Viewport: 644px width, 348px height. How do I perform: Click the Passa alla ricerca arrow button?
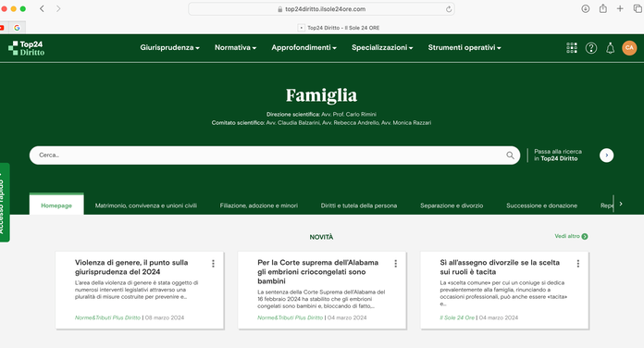pyautogui.click(x=607, y=155)
